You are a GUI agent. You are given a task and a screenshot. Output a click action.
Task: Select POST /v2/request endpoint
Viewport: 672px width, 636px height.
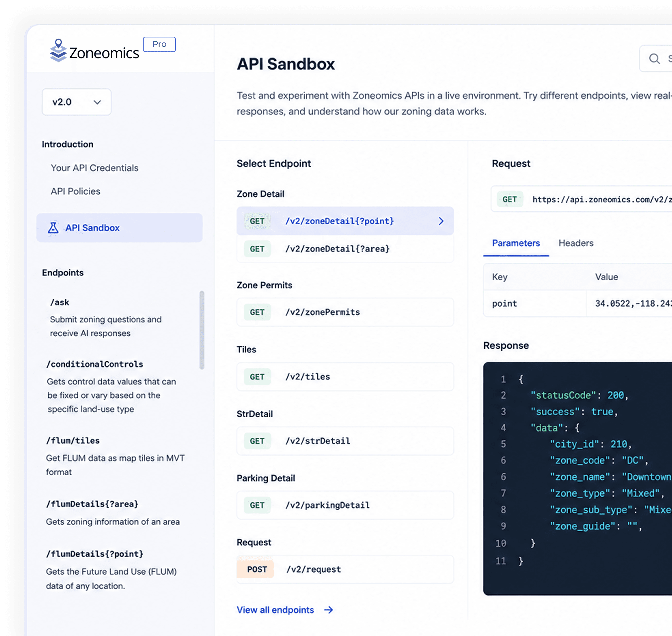[x=345, y=569]
